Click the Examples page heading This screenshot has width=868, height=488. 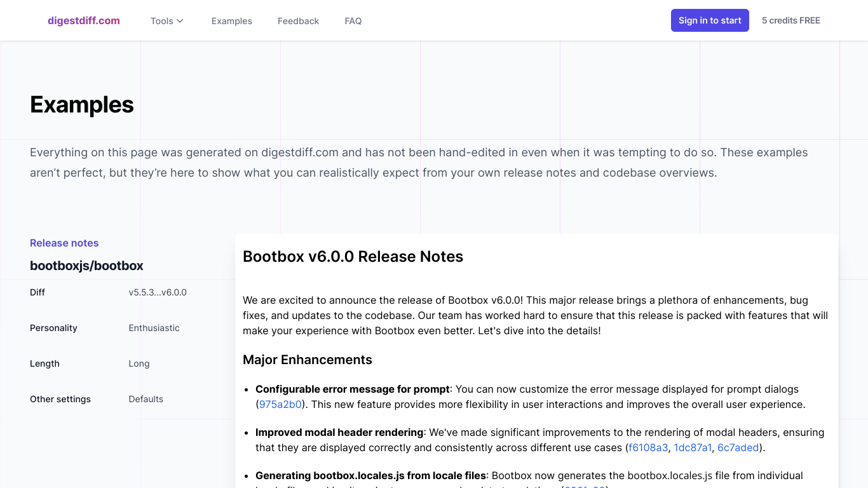pyautogui.click(x=82, y=104)
